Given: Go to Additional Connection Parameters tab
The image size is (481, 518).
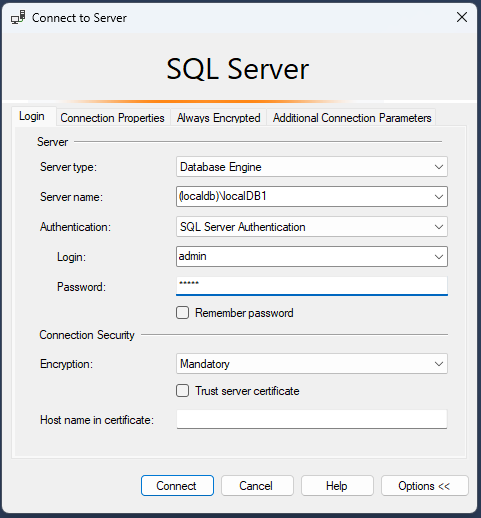Looking at the screenshot, I should tap(352, 118).
